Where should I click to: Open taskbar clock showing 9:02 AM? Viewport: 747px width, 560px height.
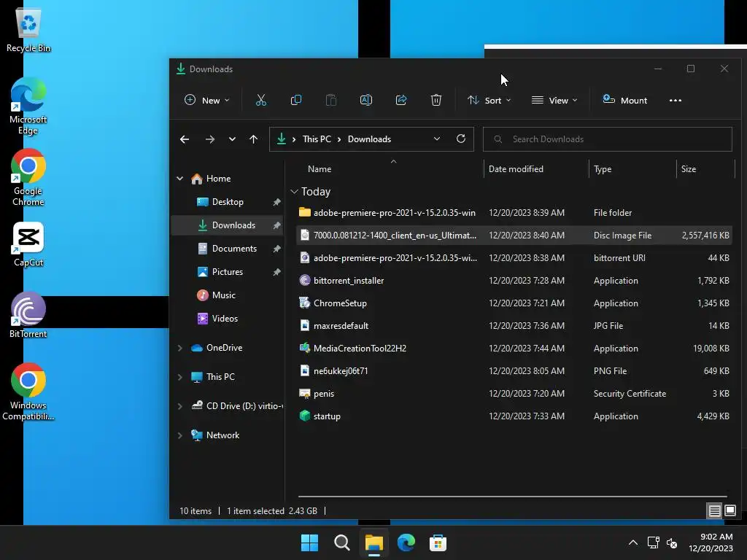[711, 542]
